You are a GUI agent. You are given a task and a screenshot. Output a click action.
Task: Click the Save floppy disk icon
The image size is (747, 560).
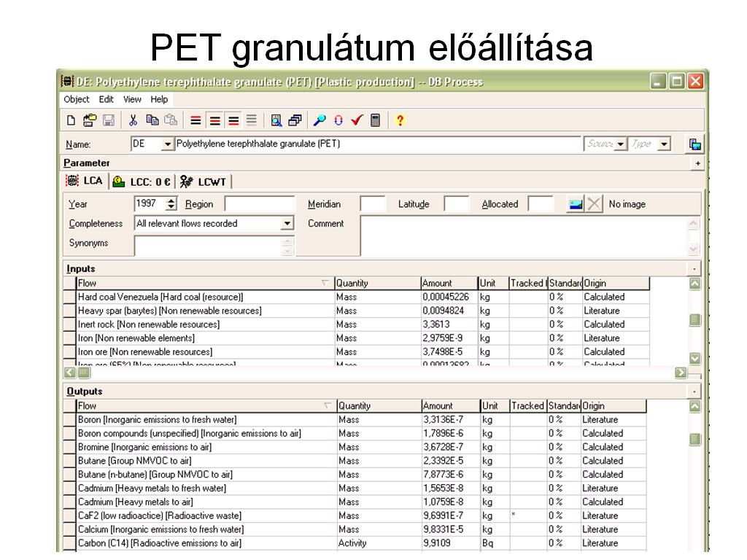coord(109,120)
